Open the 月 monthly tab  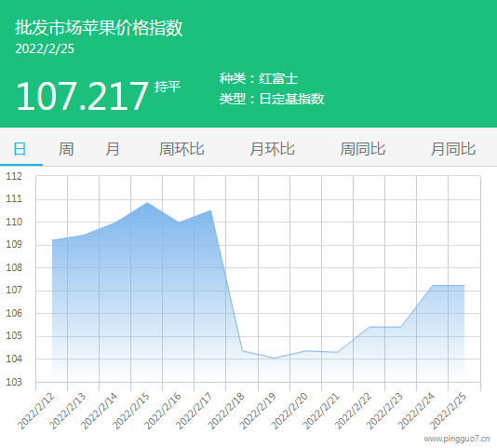coord(113,149)
